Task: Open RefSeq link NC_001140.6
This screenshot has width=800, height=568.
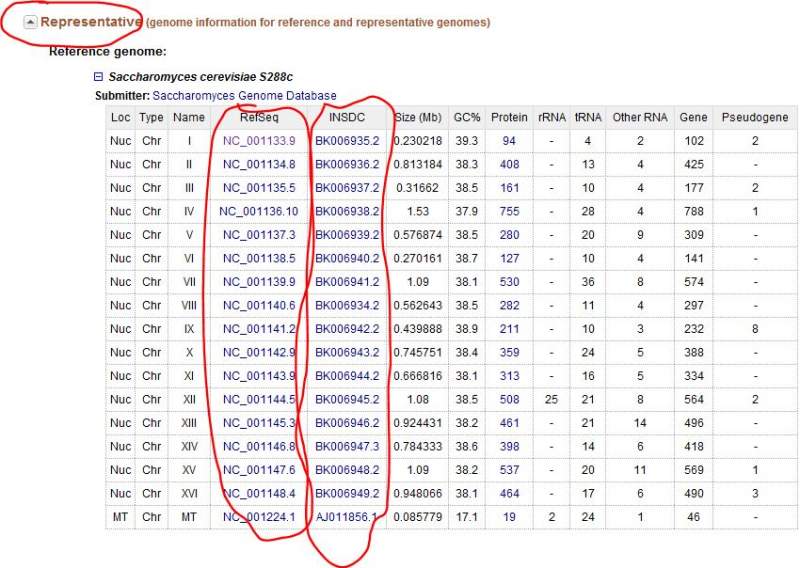Action: [259, 305]
